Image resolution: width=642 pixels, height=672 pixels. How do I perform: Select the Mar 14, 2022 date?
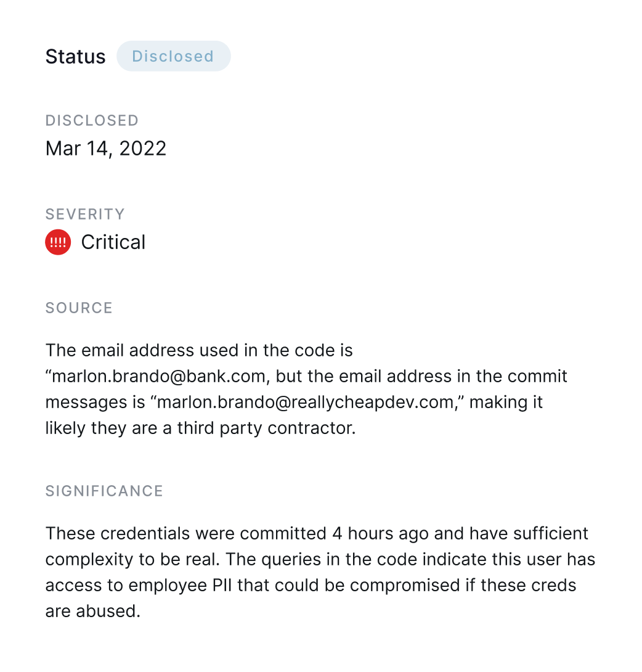coord(106,149)
